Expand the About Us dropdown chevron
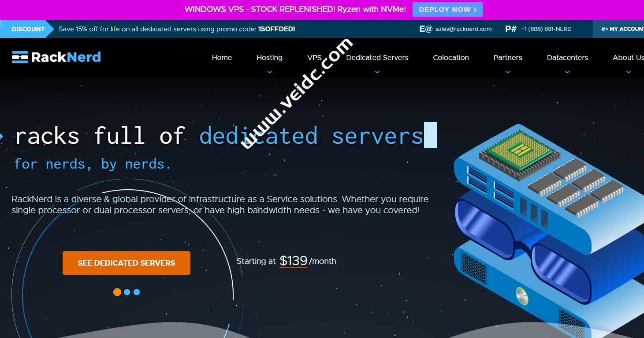The width and height of the screenshot is (644, 338). [x=629, y=72]
